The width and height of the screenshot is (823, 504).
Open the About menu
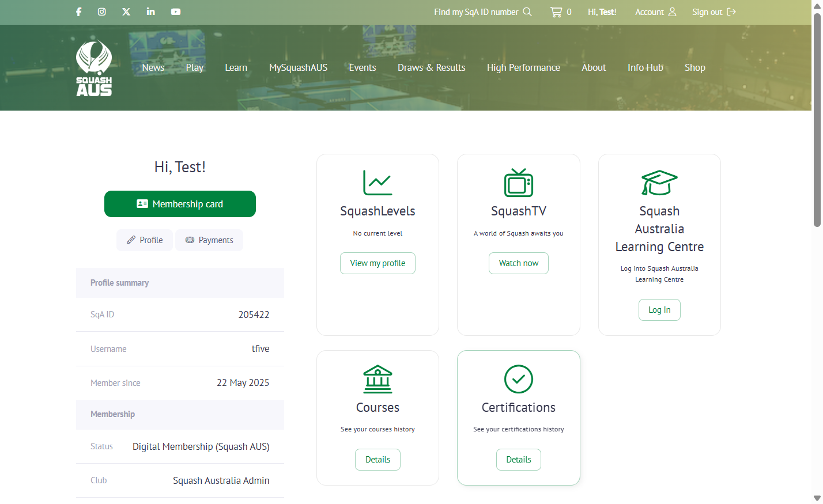point(594,67)
